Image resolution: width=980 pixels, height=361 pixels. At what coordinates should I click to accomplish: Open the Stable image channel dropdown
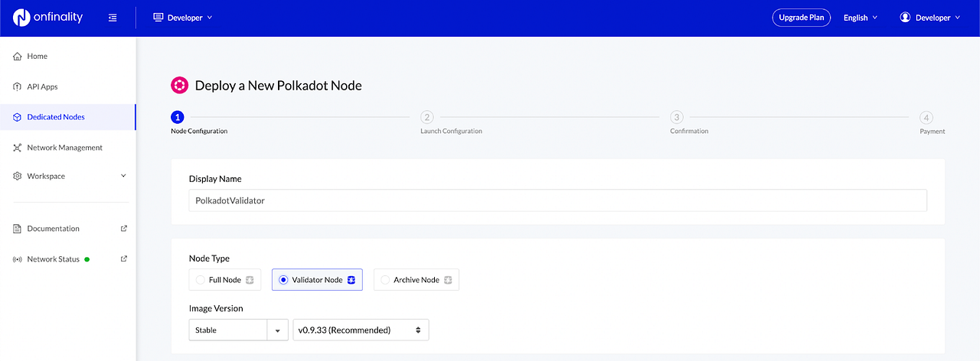(238, 330)
